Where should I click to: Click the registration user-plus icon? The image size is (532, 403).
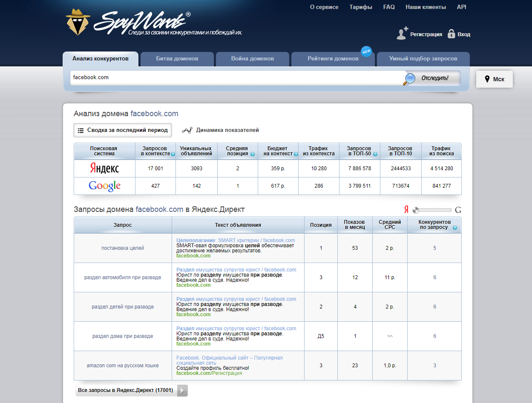(x=402, y=34)
